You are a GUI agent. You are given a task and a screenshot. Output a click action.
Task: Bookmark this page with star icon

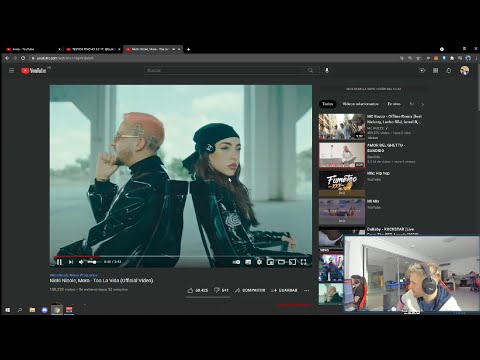[x=418, y=58]
